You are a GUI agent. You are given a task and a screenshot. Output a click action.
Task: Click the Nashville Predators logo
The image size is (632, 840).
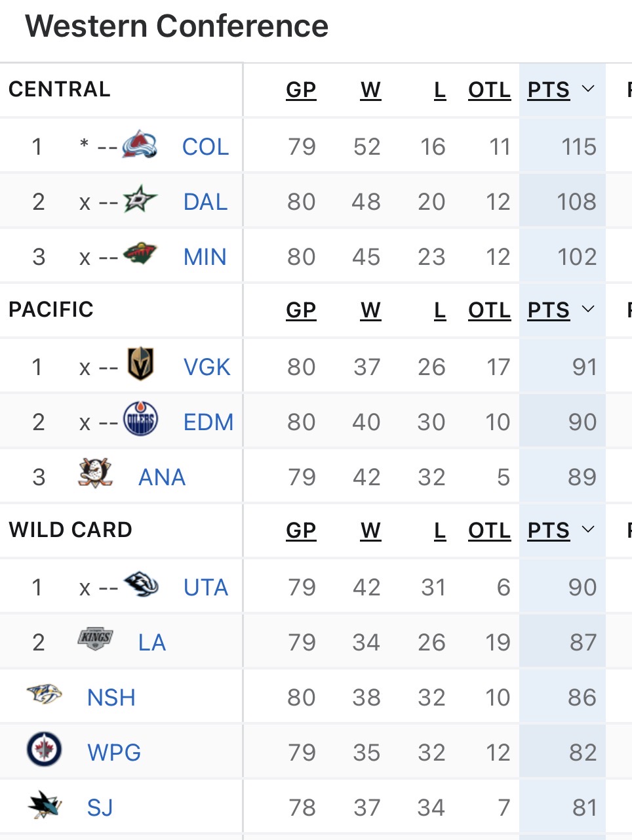coord(45,694)
